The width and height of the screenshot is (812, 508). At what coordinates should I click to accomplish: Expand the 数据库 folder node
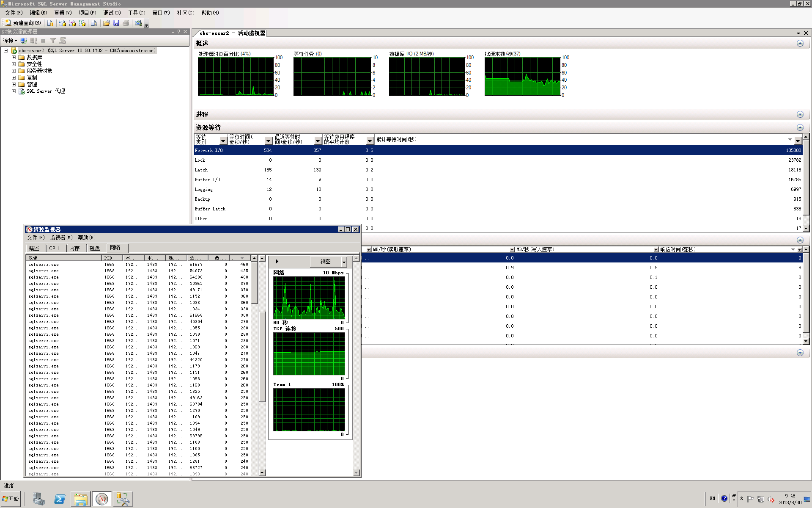(14, 57)
